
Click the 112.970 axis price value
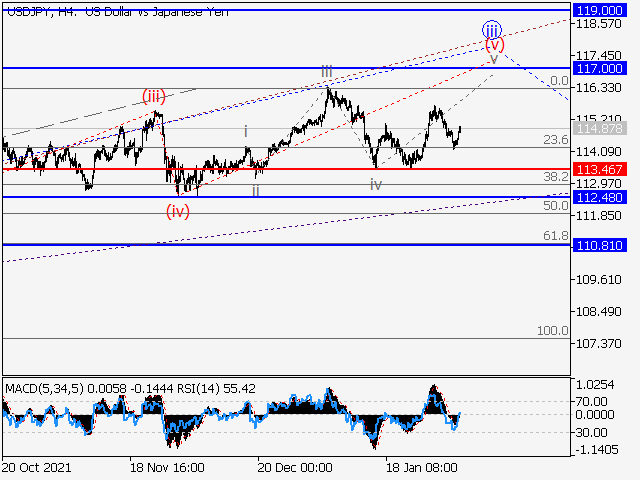click(x=598, y=184)
